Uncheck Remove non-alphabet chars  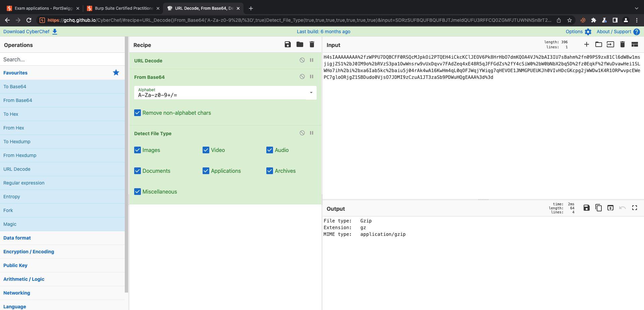pyautogui.click(x=138, y=113)
